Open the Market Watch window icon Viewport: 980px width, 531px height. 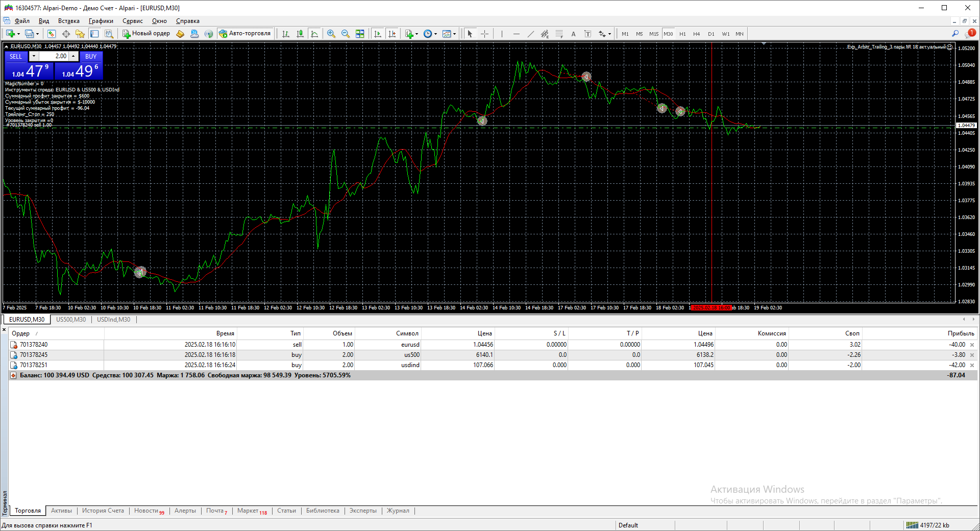point(52,34)
